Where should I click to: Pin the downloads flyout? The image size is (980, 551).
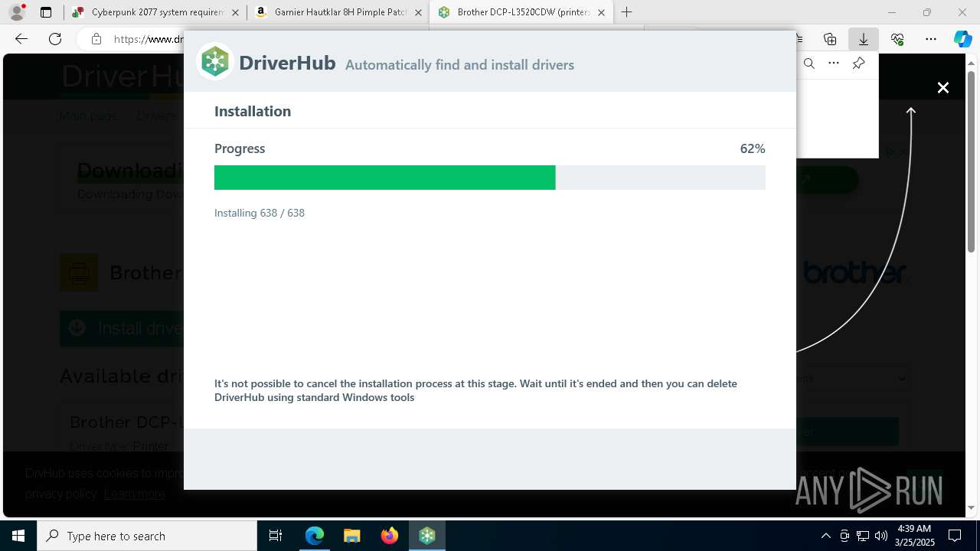(858, 64)
